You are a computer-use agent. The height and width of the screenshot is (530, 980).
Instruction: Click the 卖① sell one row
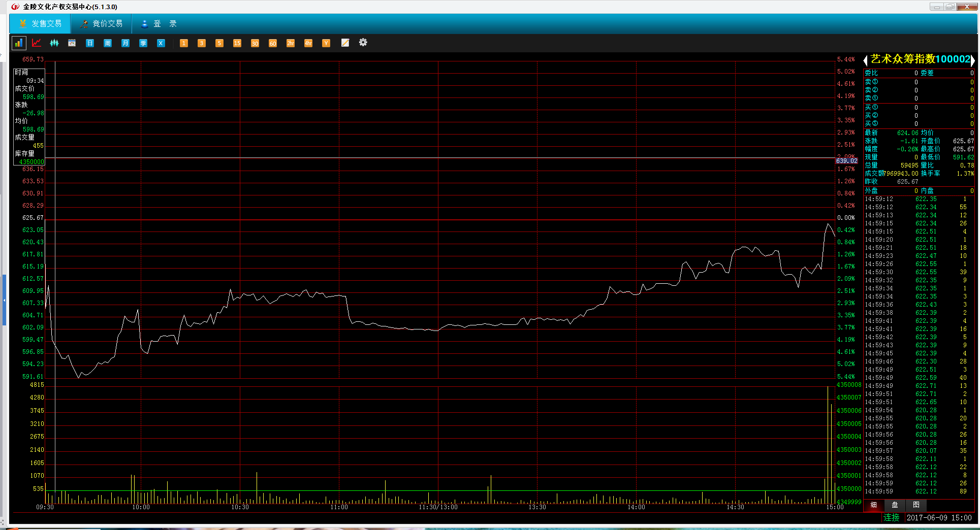[x=919, y=98]
